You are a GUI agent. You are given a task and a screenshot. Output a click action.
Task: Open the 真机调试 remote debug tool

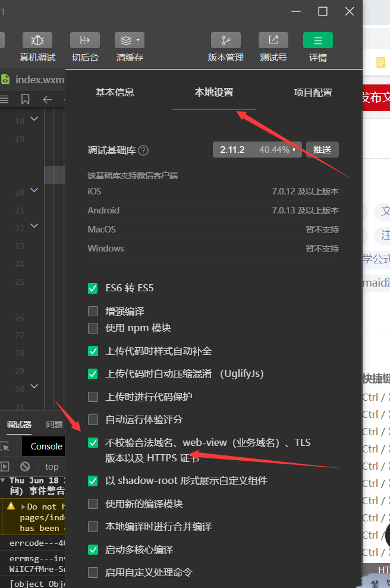[37, 40]
